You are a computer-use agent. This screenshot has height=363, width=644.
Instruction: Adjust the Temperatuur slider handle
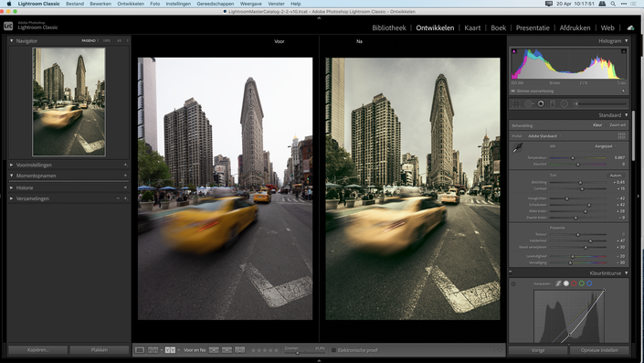point(573,158)
